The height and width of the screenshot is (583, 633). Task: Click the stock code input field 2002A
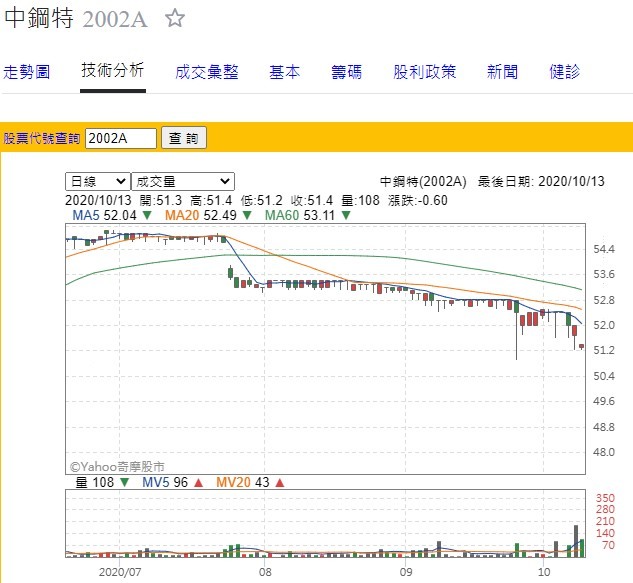[x=121, y=138]
